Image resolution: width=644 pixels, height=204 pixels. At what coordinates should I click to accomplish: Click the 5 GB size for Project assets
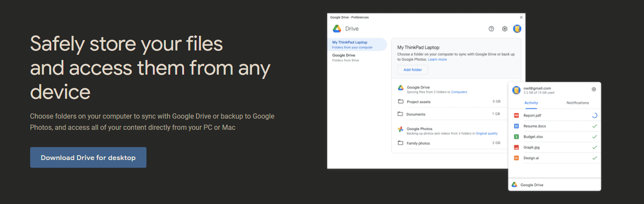click(x=496, y=102)
